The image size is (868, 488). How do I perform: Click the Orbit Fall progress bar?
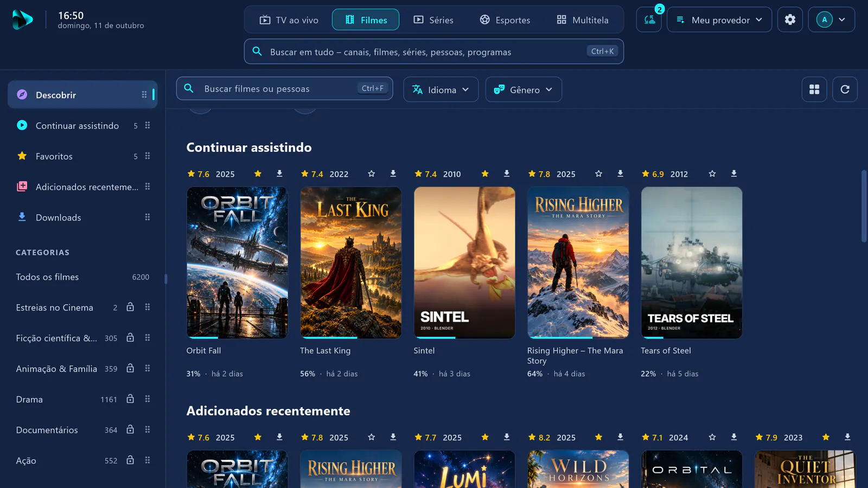237,337
